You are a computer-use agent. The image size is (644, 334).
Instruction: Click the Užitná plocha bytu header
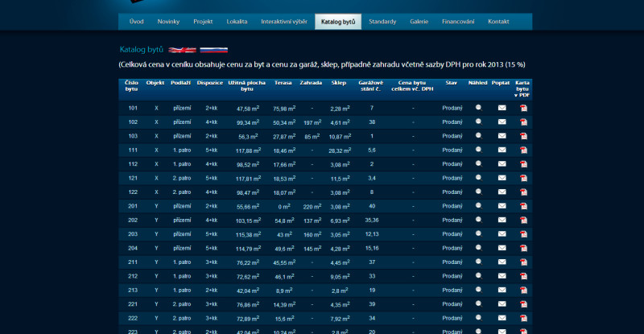[x=247, y=85]
